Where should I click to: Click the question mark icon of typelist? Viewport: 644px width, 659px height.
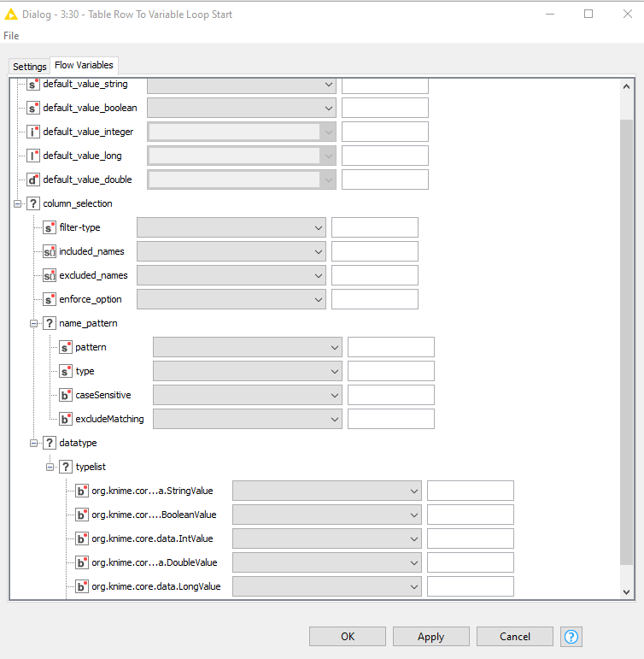coord(66,467)
